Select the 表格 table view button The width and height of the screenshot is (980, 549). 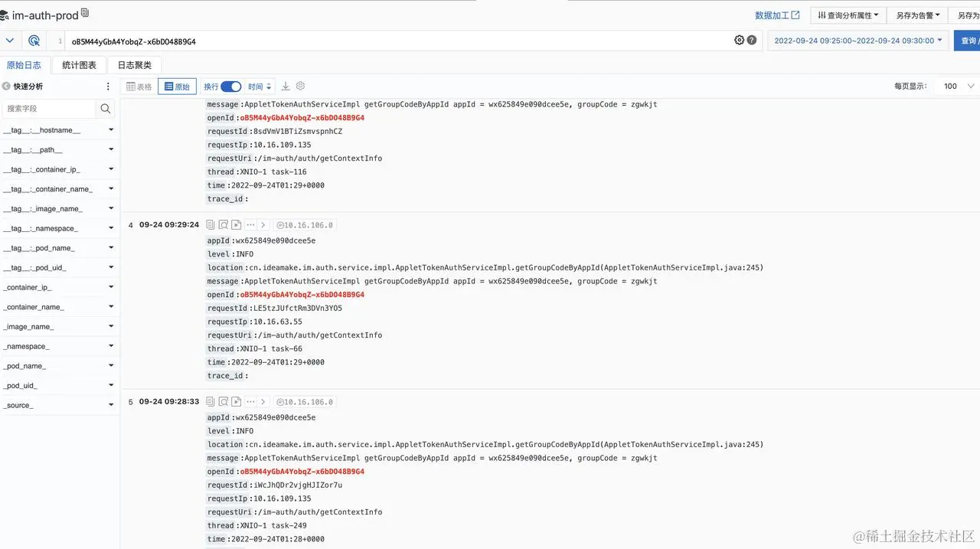point(139,87)
